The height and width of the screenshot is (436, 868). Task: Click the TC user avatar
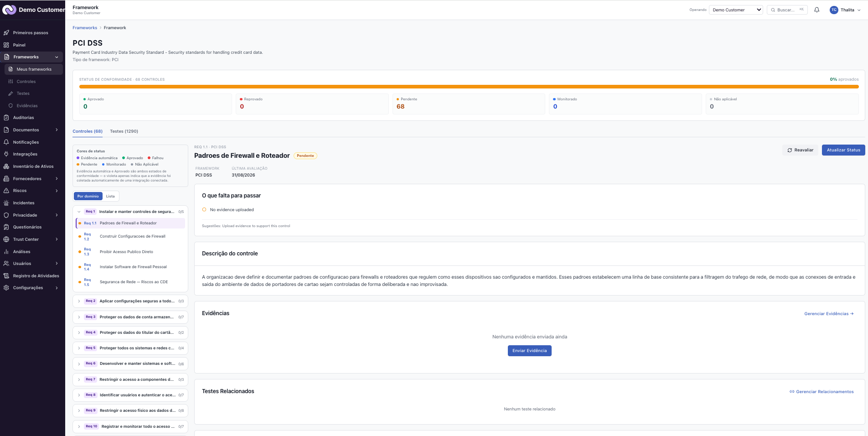pyautogui.click(x=834, y=10)
